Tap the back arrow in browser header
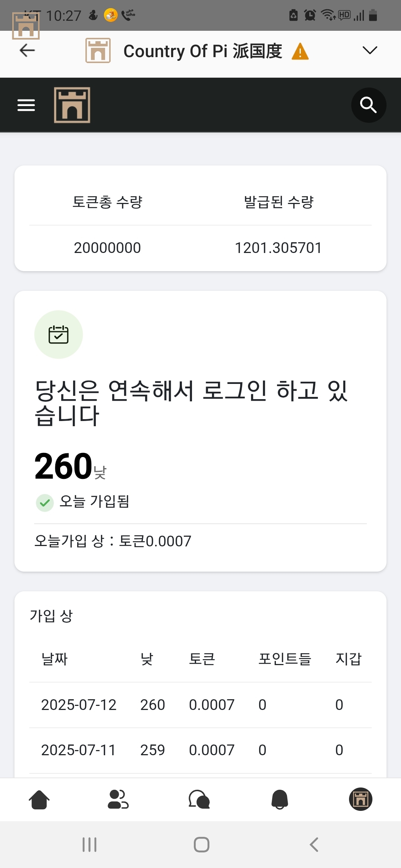 27,50
